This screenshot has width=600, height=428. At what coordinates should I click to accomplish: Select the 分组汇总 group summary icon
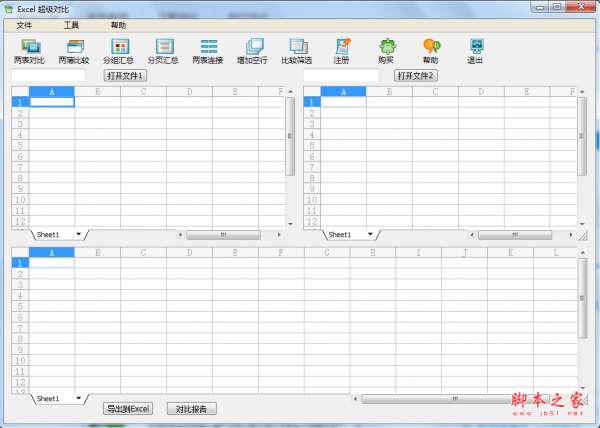[119, 52]
